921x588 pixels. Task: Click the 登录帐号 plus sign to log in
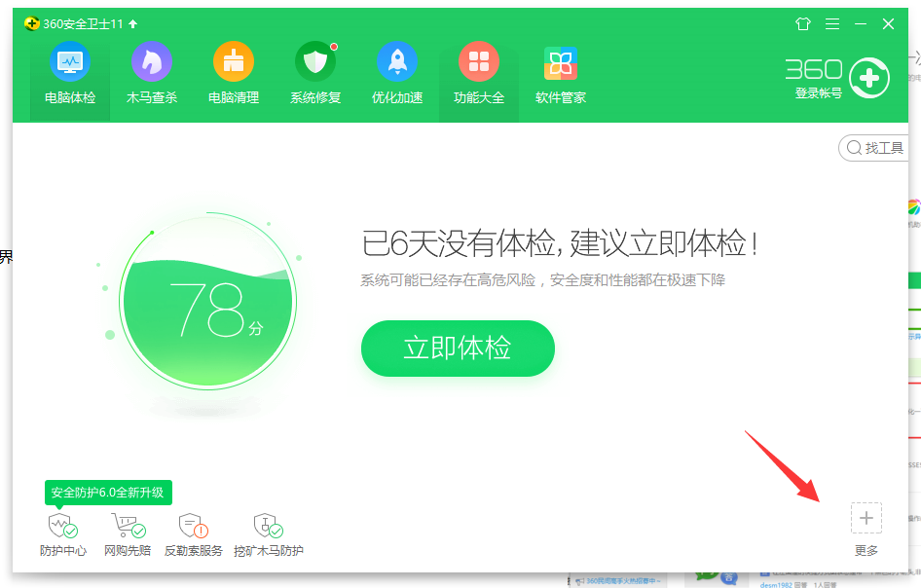pyautogui.click(x=868, y=77)
